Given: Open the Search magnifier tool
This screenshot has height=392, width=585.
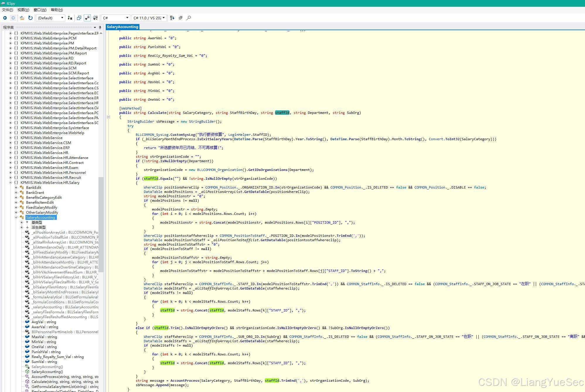Looking at the screenshot, I should pyautogui.click(x=189, y=18).
